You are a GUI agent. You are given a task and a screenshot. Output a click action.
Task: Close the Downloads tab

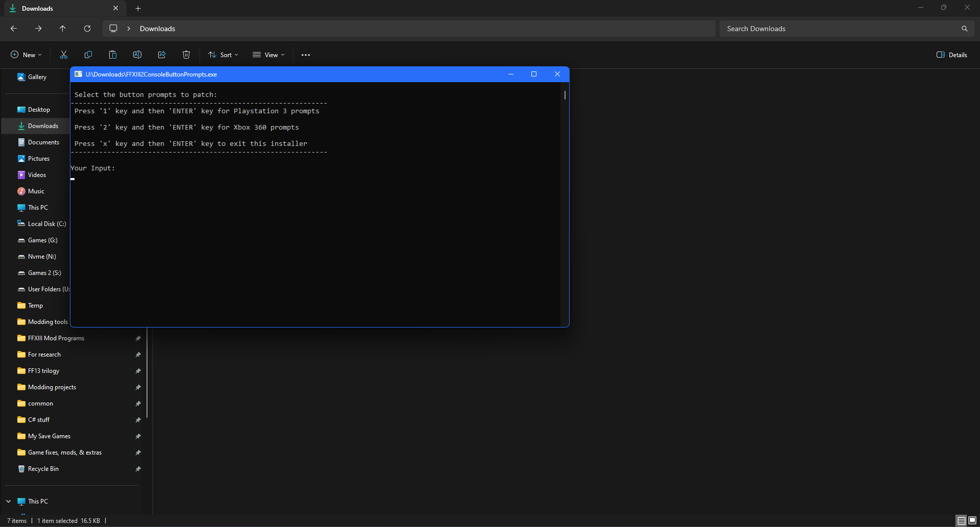pos(116,8)
